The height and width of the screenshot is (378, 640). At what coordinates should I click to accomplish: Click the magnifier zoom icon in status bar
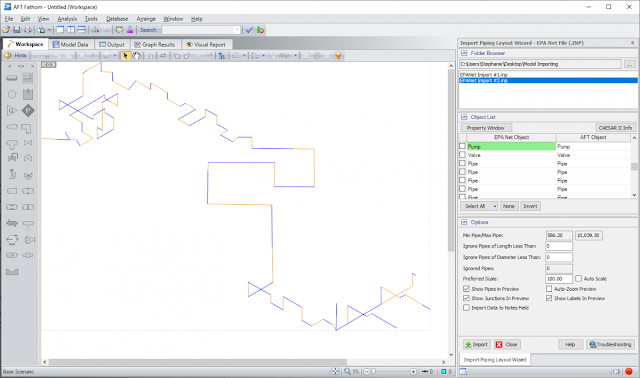[x=347, y=371]
